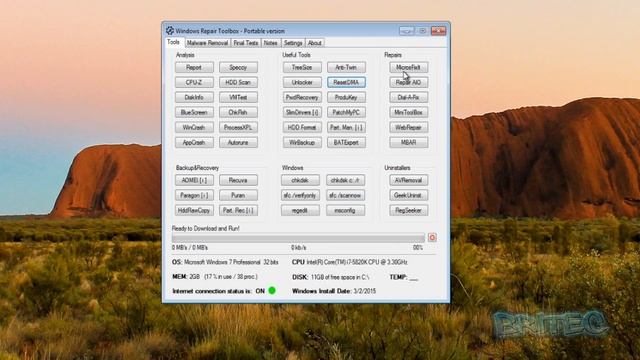Open regedit
The width and height of the screenshot is (640, 360).
(300, 211)
